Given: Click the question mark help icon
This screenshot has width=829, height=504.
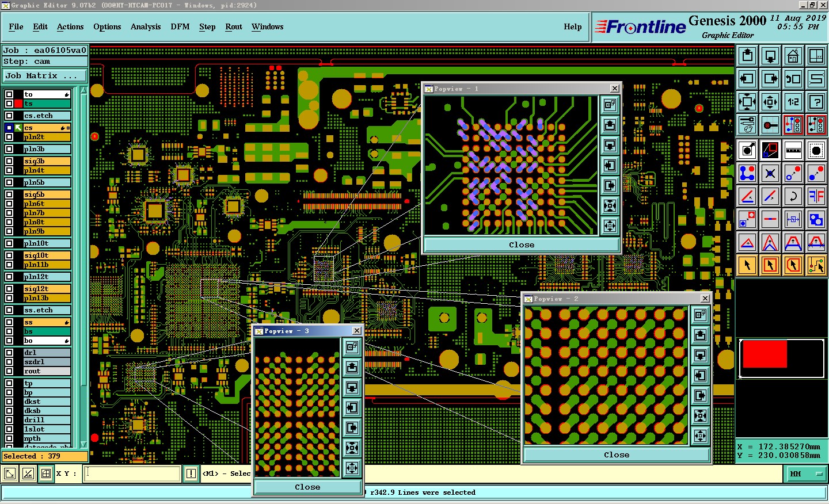Looking at the screenshot, I should [816, 102].
